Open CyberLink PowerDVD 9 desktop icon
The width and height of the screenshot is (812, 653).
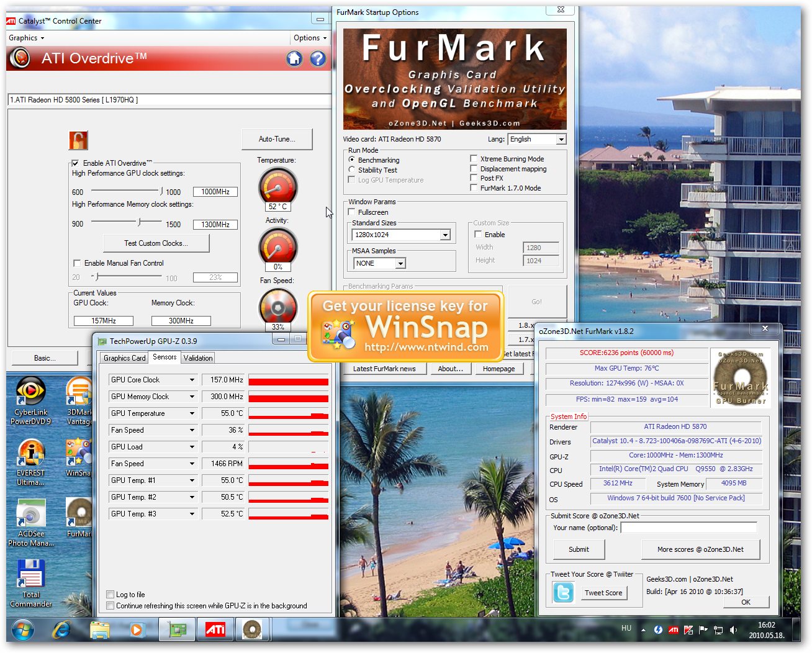[30, 400]
